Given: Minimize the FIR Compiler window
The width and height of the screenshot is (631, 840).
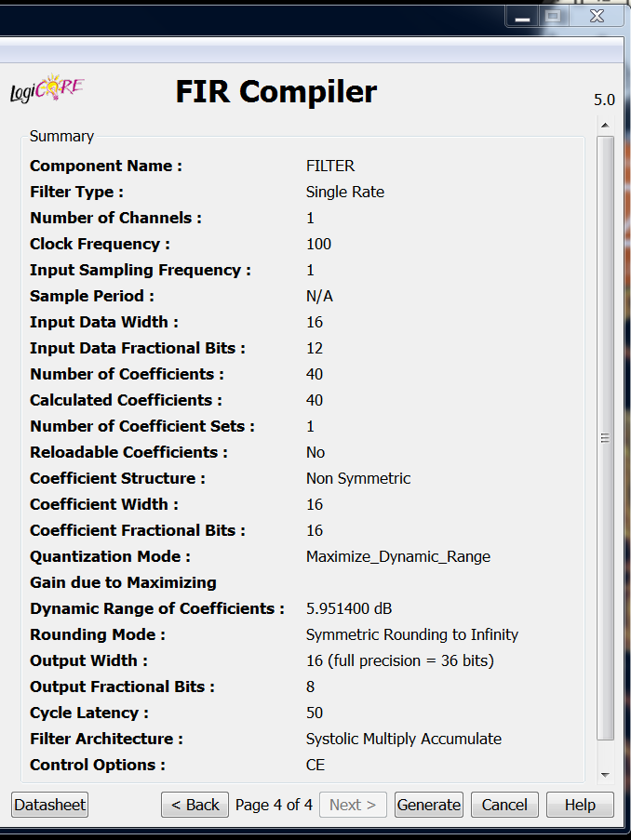Looking at the screenshot, I should pyautogui.click(x=523, y=17).
